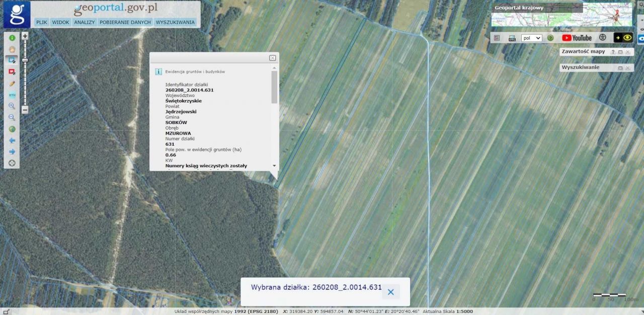Select the blue rectangle selection tool
644x315 pixels.
click(x=12, y=60)
